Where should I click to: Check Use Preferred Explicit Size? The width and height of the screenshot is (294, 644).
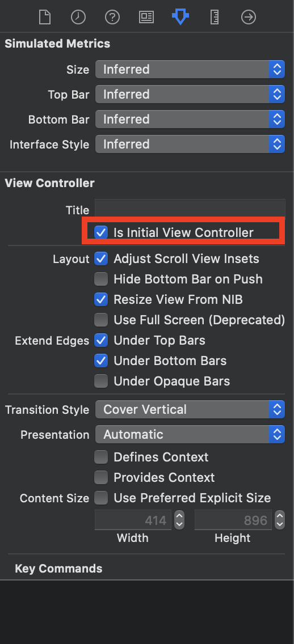click(x=100, y=498)
